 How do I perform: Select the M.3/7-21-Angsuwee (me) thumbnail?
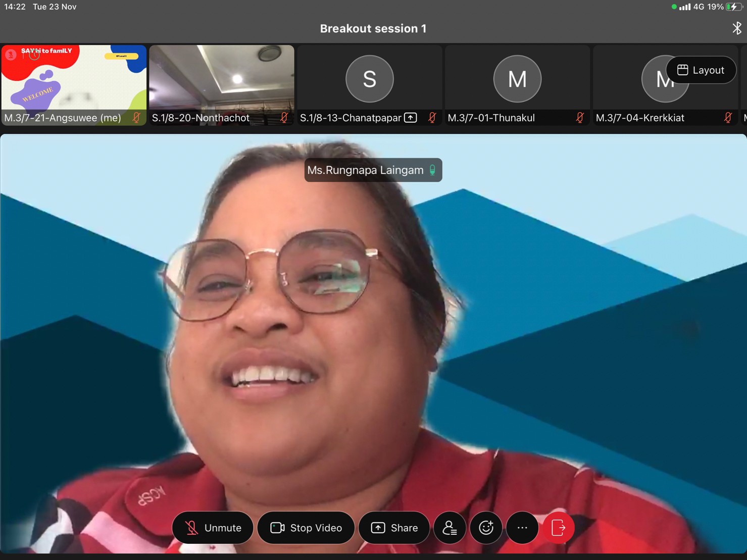point(74,85)
